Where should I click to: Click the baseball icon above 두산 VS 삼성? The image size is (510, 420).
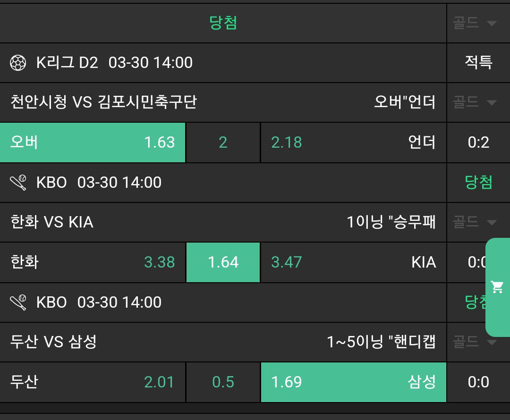tap(18, 302)
